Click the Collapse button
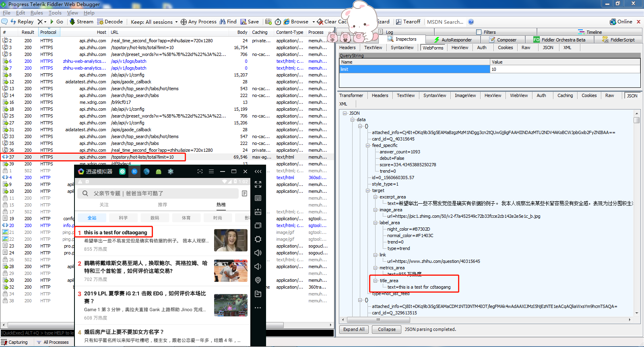Image resolution: width=644 pixels, height=347 pixels. pyautogui.click(x=387, y=329)
